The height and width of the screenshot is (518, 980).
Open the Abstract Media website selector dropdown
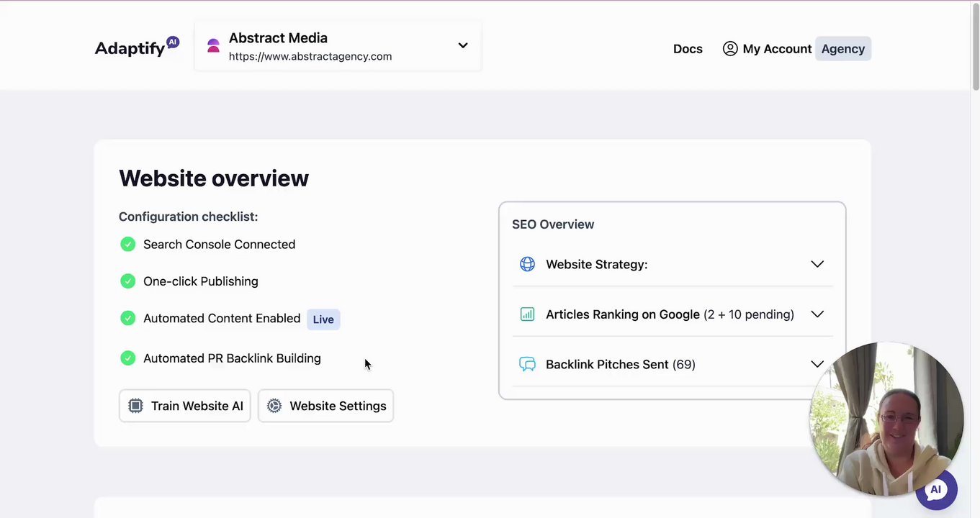(x=463, y=45)
